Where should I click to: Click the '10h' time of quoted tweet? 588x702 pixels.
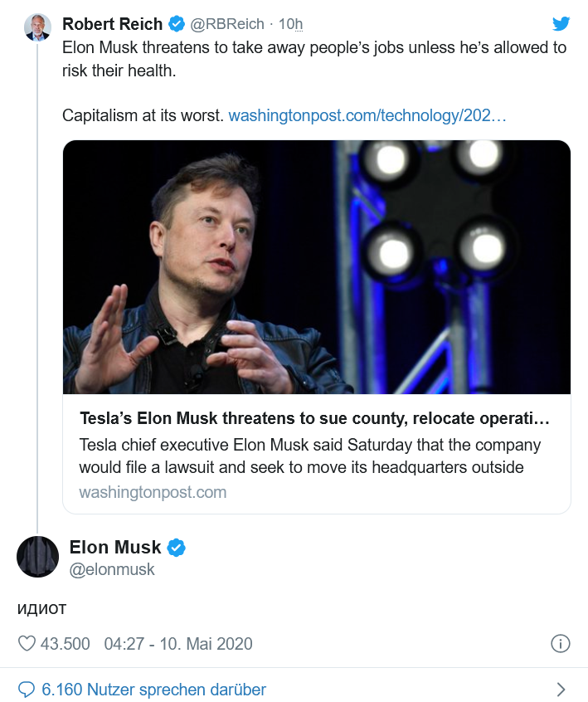click(x=290, y=24)
